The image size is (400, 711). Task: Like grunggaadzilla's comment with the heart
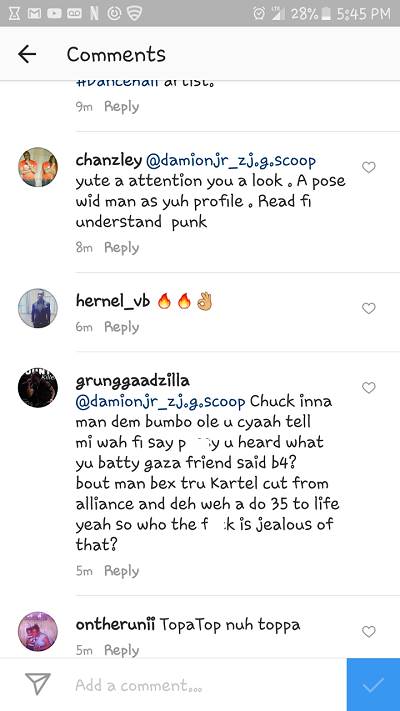369,388
